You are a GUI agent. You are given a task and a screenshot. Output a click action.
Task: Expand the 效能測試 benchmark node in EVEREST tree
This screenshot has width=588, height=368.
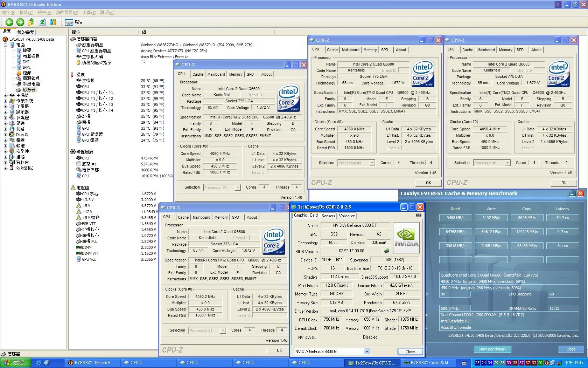(5, 168)
